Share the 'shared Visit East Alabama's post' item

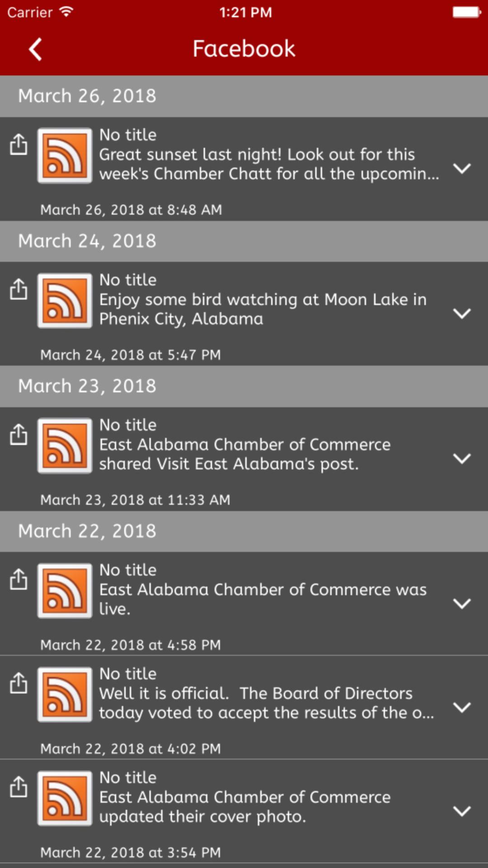[x=19, y=434]
